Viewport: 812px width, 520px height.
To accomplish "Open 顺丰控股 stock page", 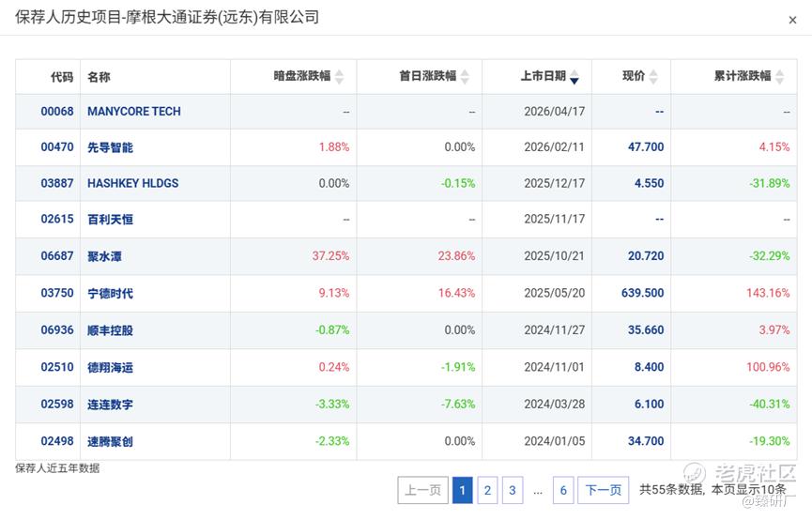I will pos(110,330).
